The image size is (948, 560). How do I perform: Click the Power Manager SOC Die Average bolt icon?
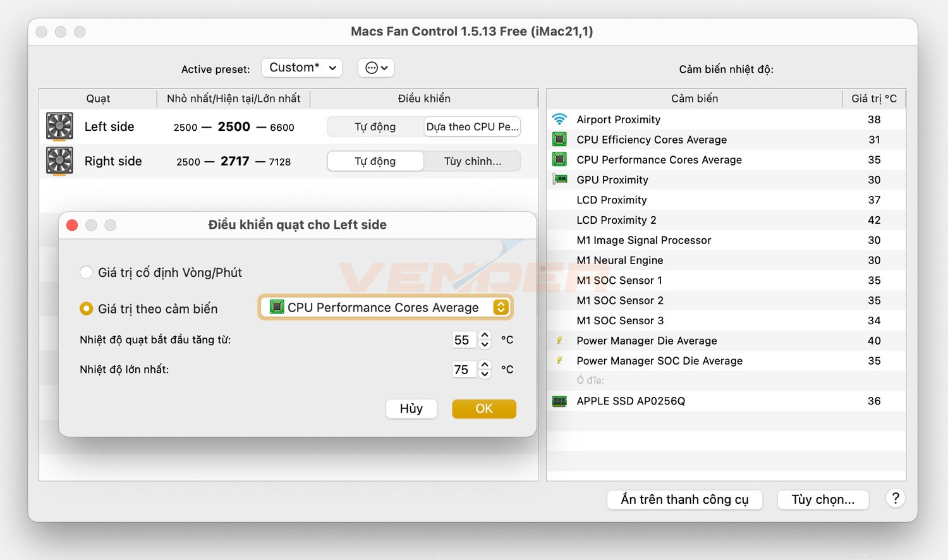click(559, 361)
